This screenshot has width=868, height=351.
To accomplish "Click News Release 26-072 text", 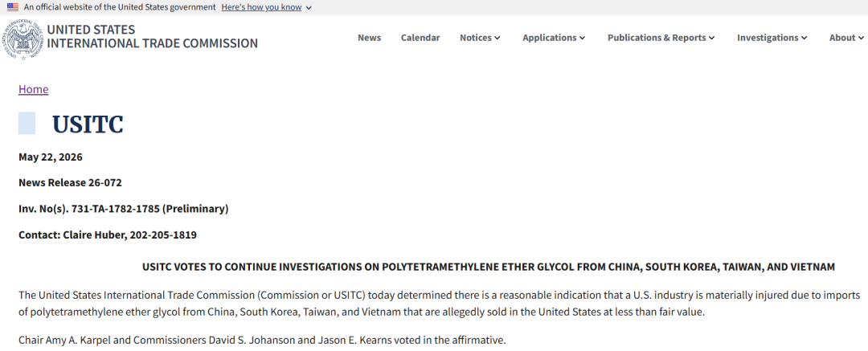I will (70, 182).
